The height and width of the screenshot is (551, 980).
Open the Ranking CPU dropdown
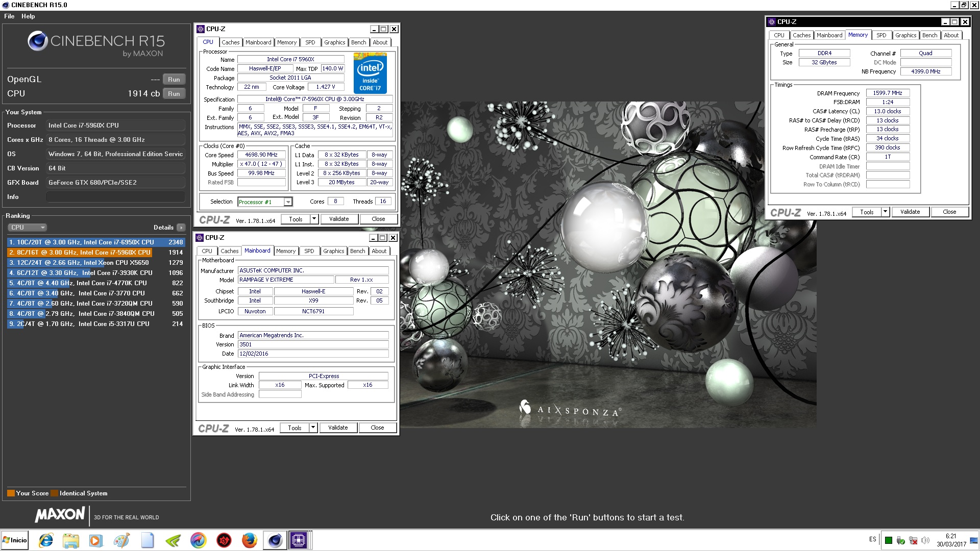tap(27, 228)
